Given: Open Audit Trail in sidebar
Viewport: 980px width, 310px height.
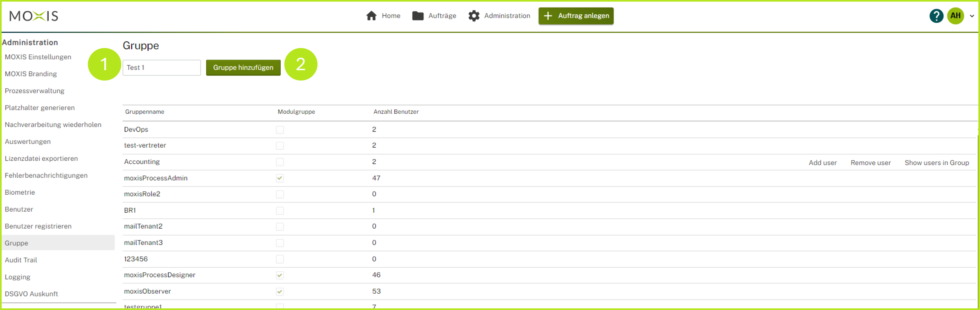Looking at the screenshot, I should 21,260.
